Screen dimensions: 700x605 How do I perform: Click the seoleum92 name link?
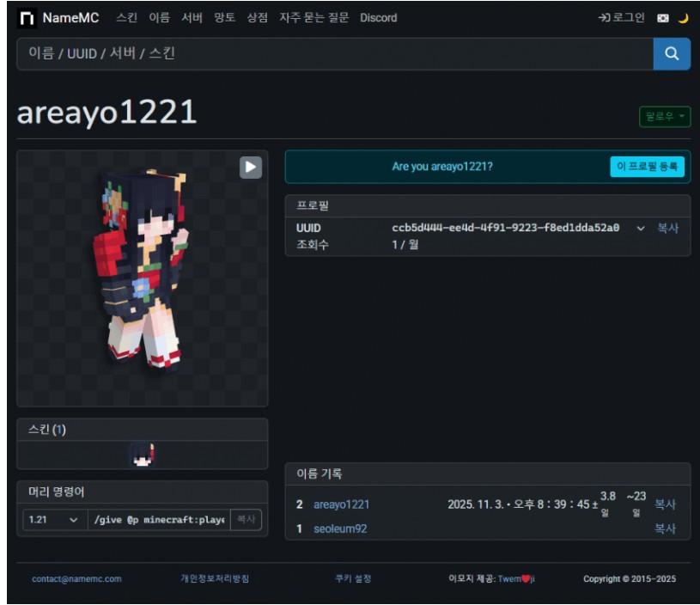point(340,529)
